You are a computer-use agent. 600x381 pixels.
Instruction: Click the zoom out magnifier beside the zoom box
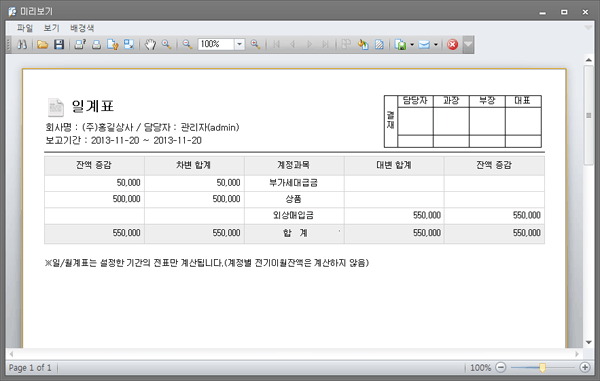point(187,44)
